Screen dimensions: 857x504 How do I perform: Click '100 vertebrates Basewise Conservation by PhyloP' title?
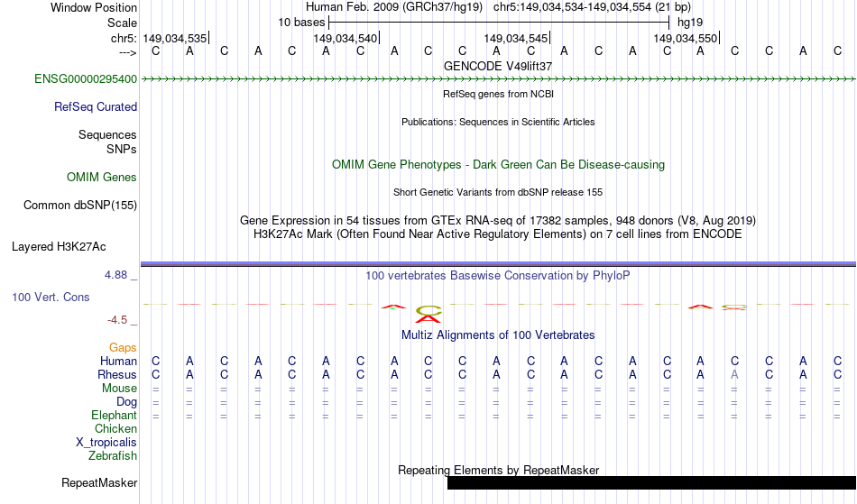coord(498,276)
